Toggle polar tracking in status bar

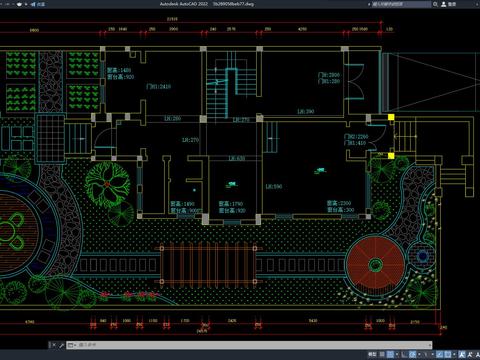[x=413, y=354]
